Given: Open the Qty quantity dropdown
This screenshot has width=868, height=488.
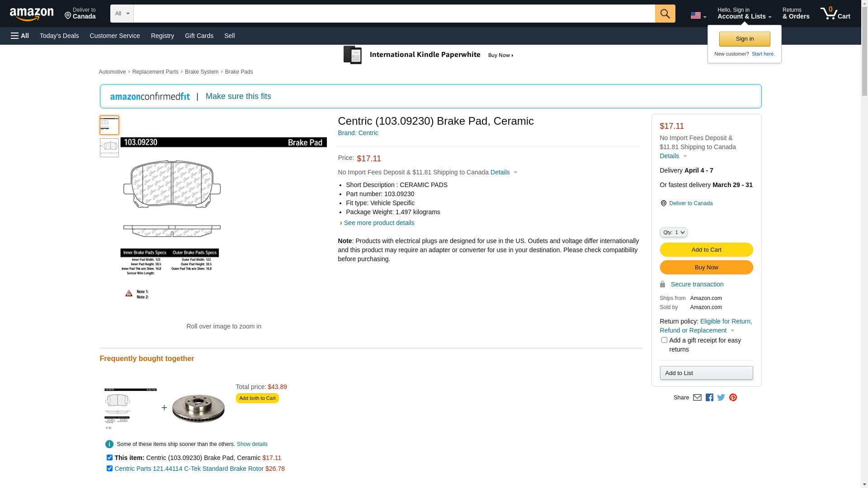Looking at the screenshot, I should [674, 232].
